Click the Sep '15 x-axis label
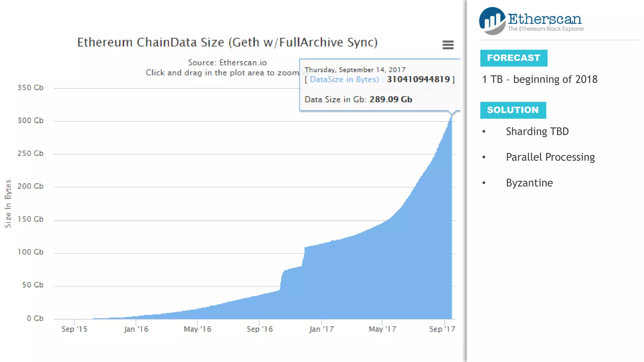The width and height of the screenshot is (644, 362). [74, 329]
